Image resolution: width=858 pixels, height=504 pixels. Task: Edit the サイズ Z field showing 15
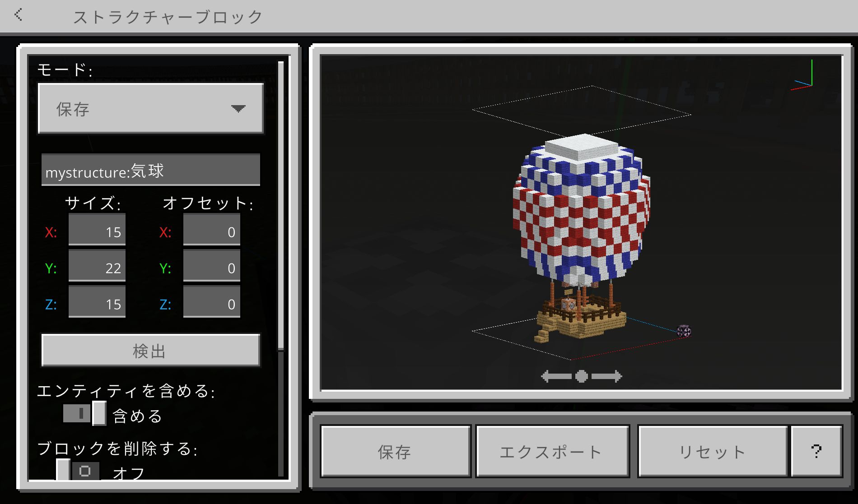coord(97,302)
